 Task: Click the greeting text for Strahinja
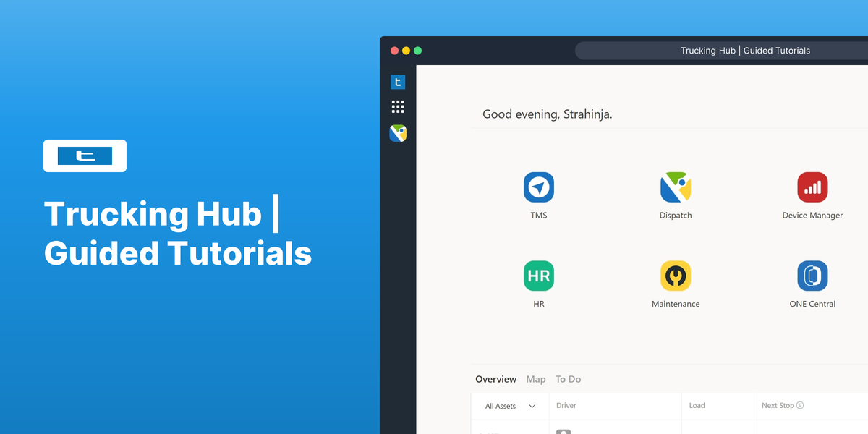(x=548, y=114)
